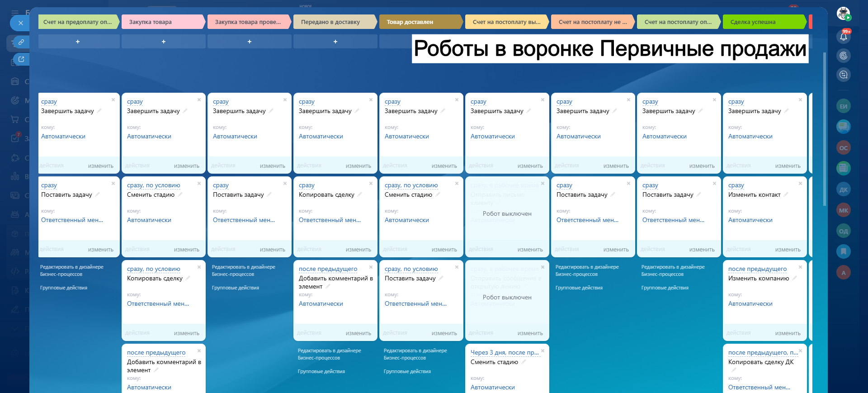Click изменить on the Изменить контакт robot

point(788,250)
